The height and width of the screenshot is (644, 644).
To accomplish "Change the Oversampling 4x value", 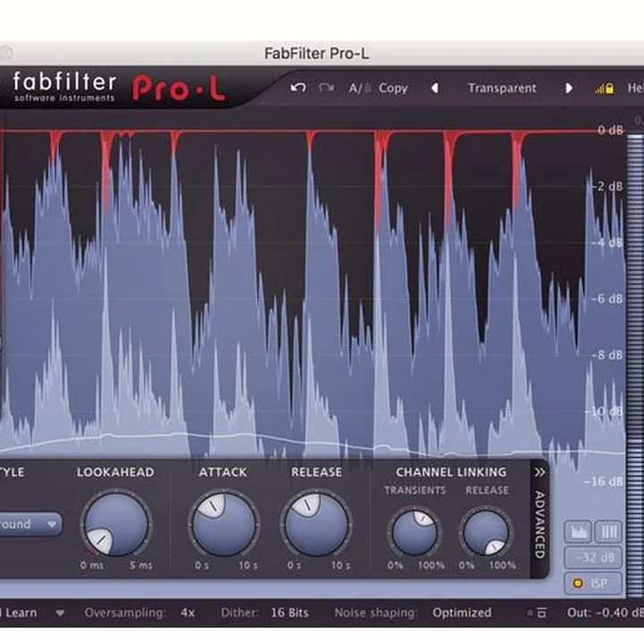I will tap(188, 613).
